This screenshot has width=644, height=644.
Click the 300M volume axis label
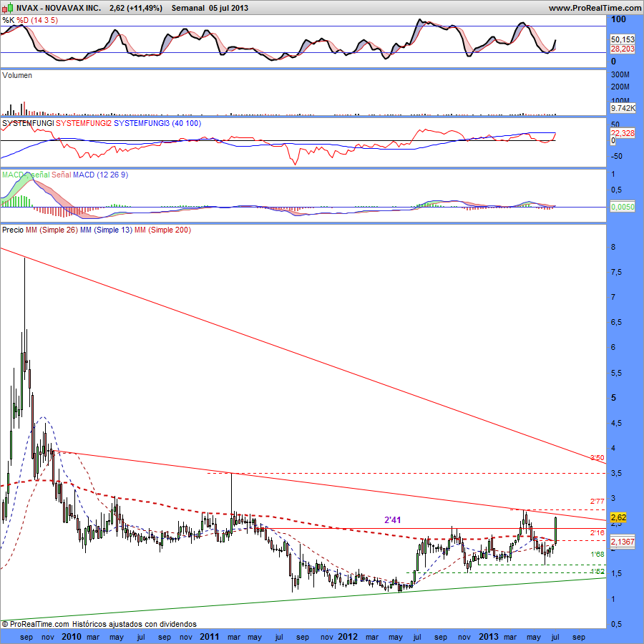tap(620, 74)
